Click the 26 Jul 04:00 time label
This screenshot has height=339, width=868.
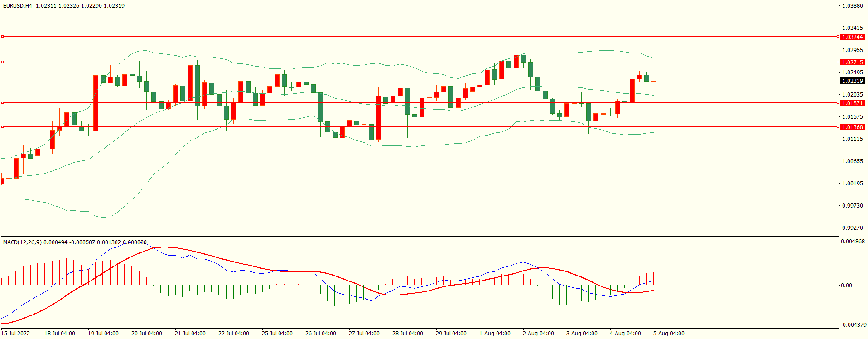click(x=321, y=333)
